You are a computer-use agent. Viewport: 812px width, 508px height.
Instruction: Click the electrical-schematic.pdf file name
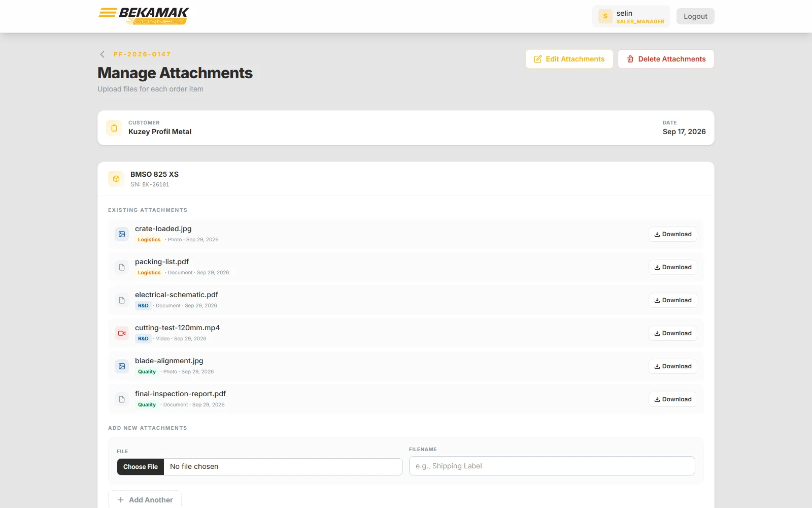[x=177, y=295]
